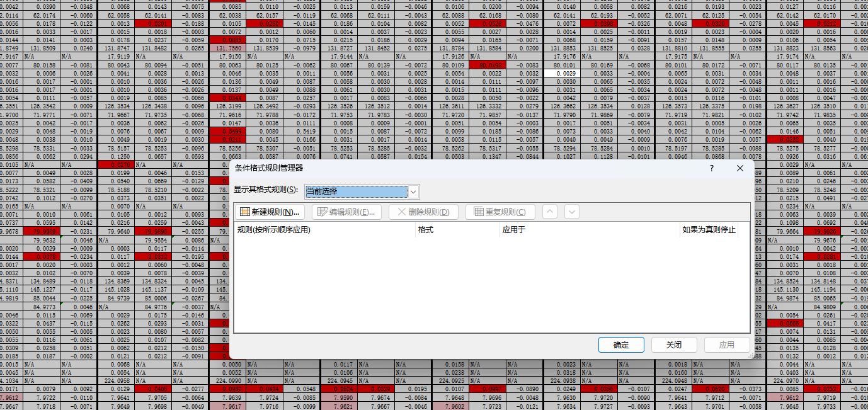This screenshot has height=410, width=868.
Task: Open the 新建规则 New Rule dialog
Action: tap(271, 212)
